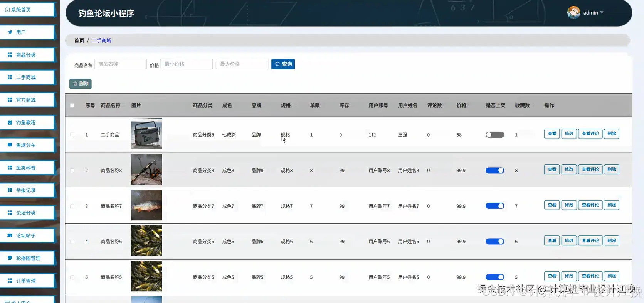The image size is (644, 303).
Task: Open the fish image of 商品名称7
Action: coord(147,205)
